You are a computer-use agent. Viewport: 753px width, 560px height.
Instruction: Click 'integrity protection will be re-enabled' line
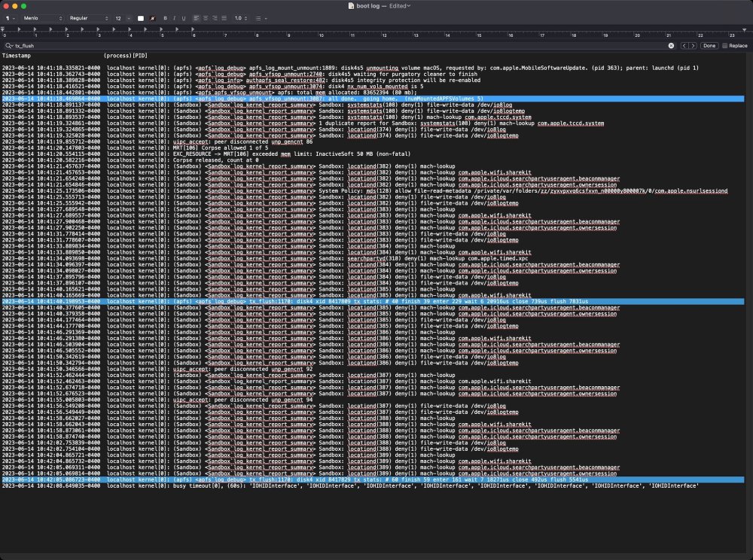click(x=241, y=80)
